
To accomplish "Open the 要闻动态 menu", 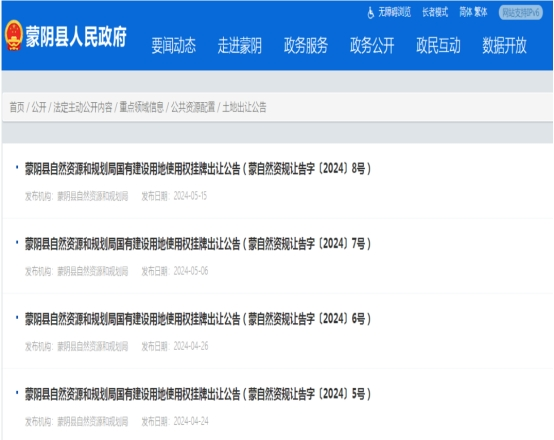I will coord(173,46).
